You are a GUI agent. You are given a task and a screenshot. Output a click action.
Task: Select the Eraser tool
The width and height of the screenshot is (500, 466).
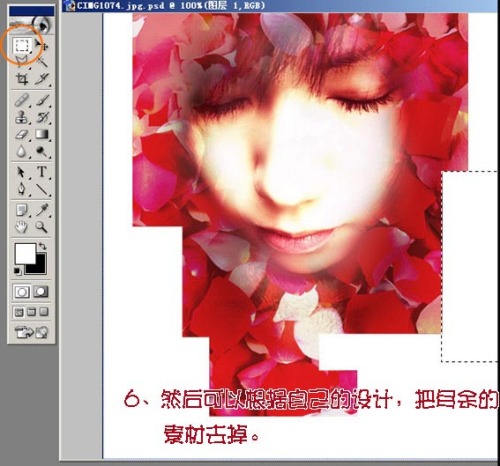tap(22, 134)
